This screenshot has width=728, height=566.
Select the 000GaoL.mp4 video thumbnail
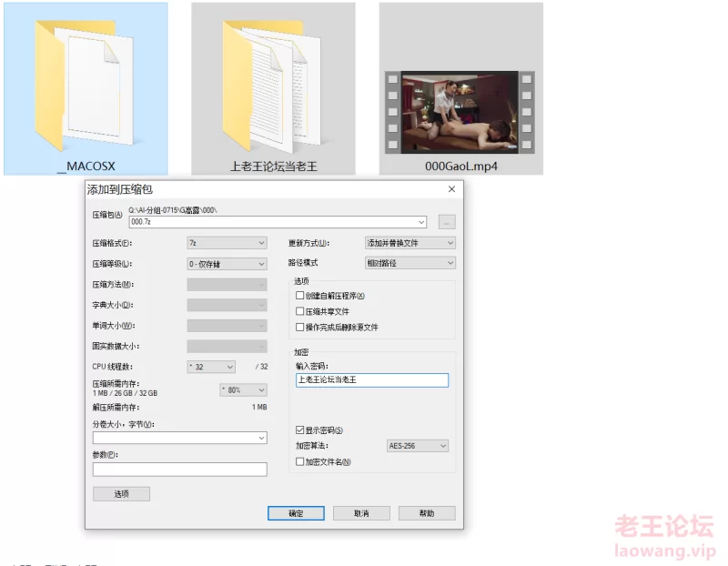460,112
